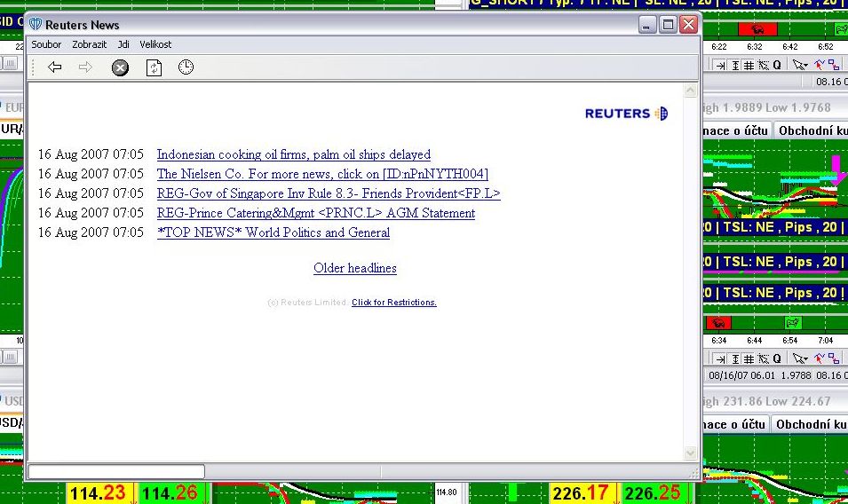Click the timestamp beside the Indonesian cooking oil headline
This screenshot has width=848, height=504.
[91, 154]
